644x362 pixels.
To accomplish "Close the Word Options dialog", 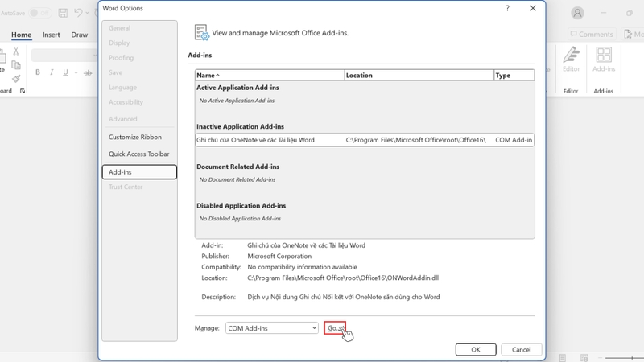I will pos(533,8).
